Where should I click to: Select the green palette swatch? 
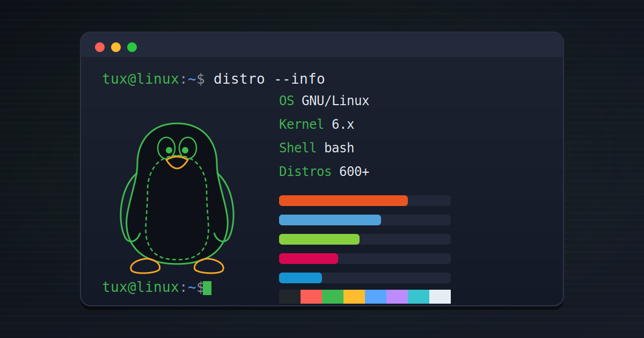click(x=333, y=297)
